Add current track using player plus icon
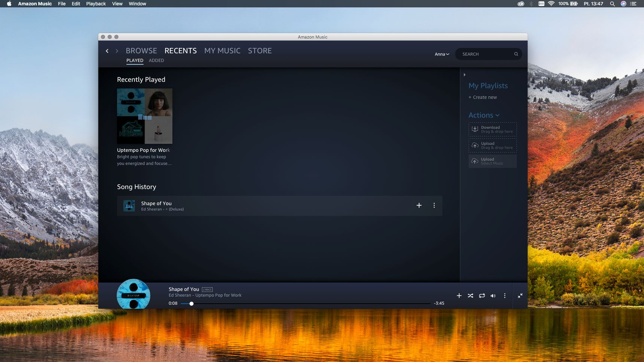Screen dimensions: 644x362 [x=459, y=295]
